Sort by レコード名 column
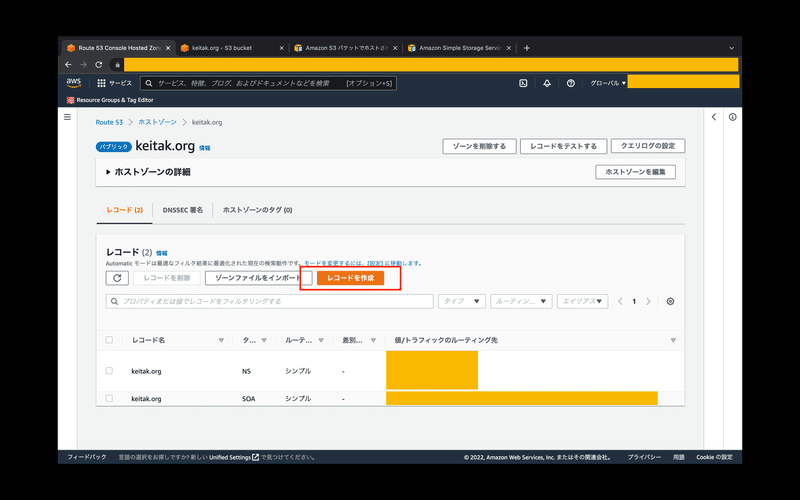This screenshot has height=500, width=800. click(221, 340)
